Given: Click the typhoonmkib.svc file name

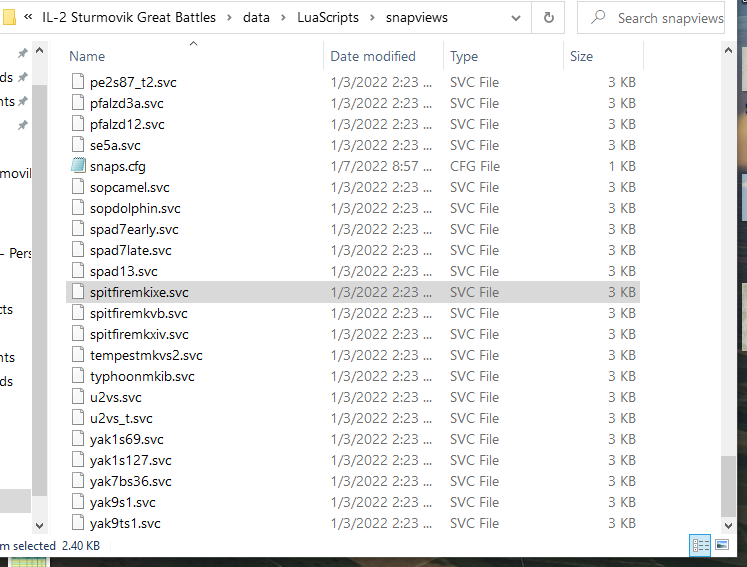Looking at the screenshot, I should (142, 376).
